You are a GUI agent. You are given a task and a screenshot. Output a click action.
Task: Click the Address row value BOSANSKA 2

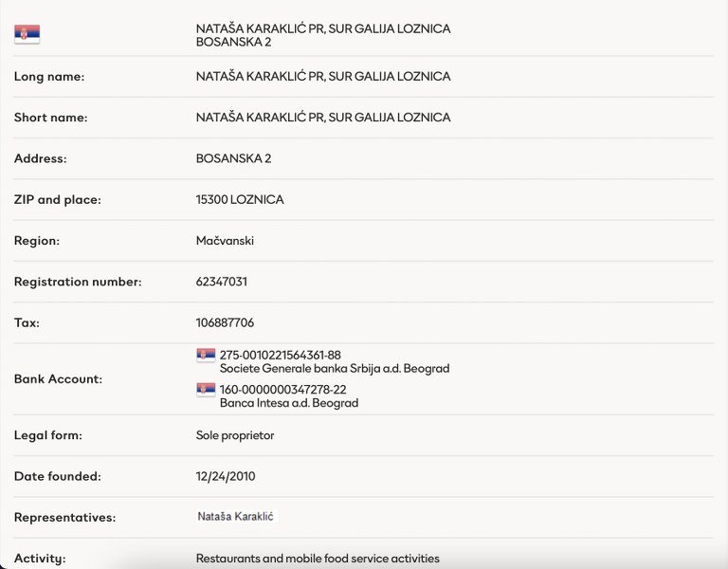click(x=233, y=158)
